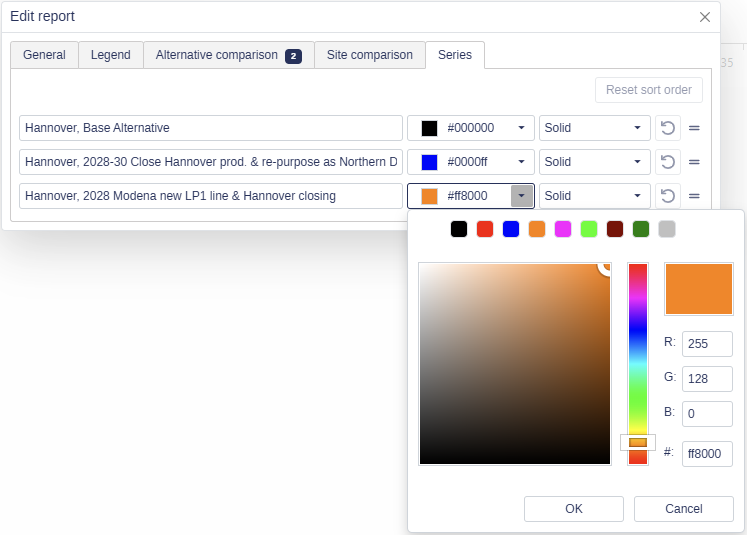The width and height of the screenshot is (747, 535).
Task: Click the hue slider handle
Action: 638,443
